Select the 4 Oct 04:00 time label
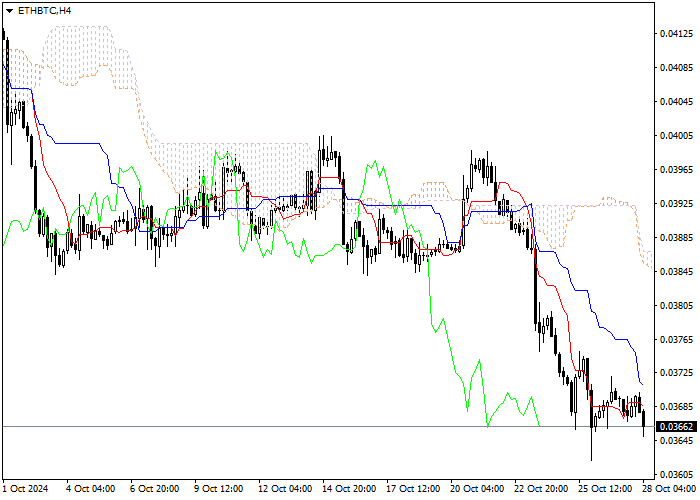This screenshot has height=500, width=700. (91, 489)
